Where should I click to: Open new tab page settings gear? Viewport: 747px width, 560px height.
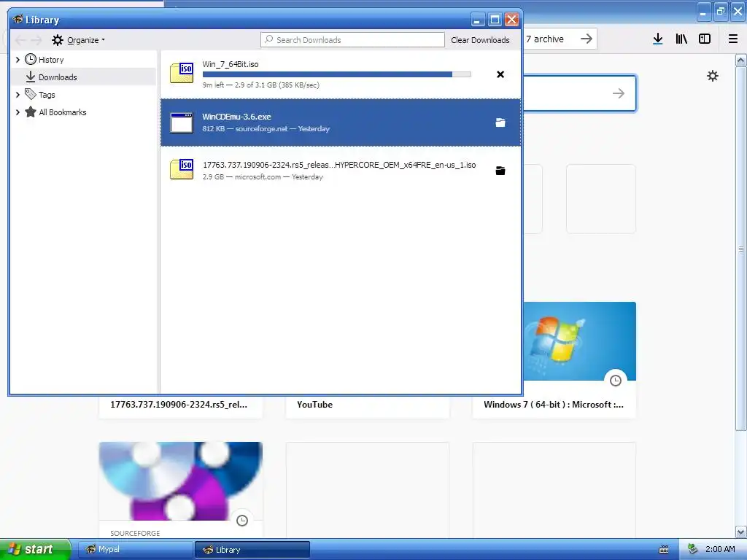tap(712, 76)
